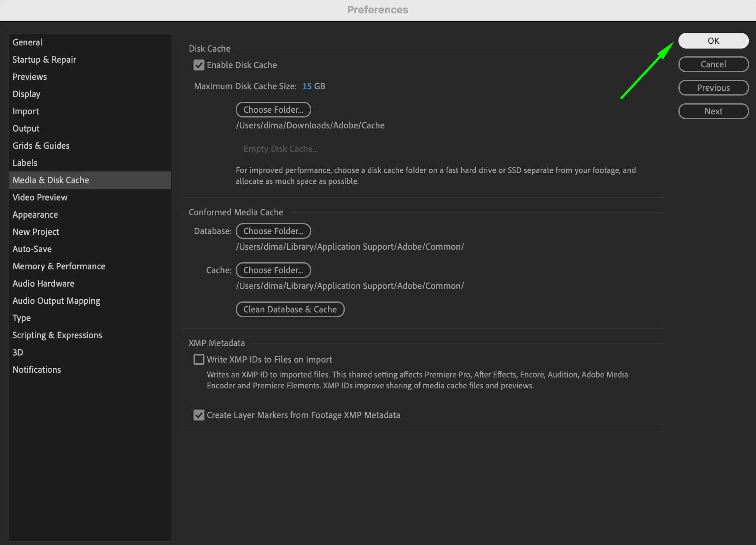Open Video Preview preferences
756x545 pixels.
[40, 197]
